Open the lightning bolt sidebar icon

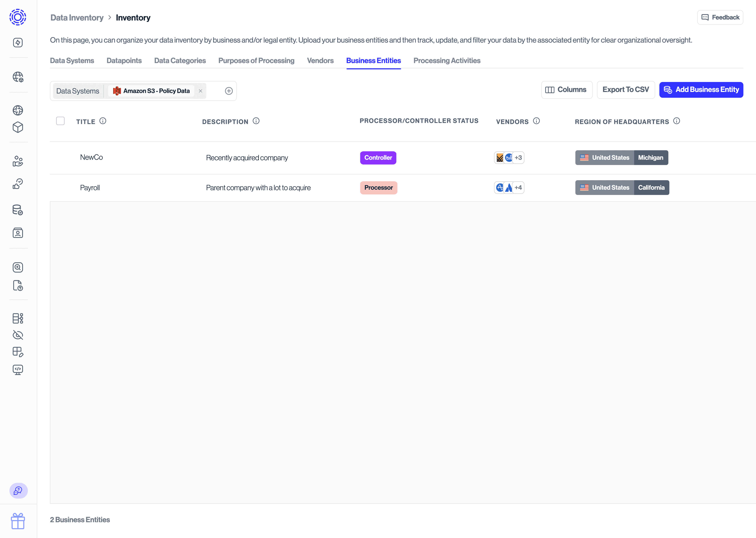18,42
